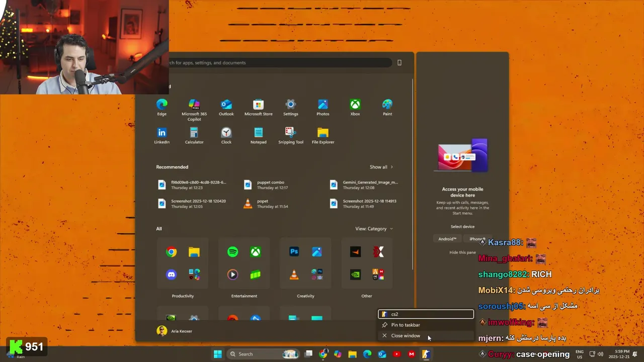This screenshot has height=362, width=644.
Task: Click the Windows Start button
Action: [x=217, y=354]
